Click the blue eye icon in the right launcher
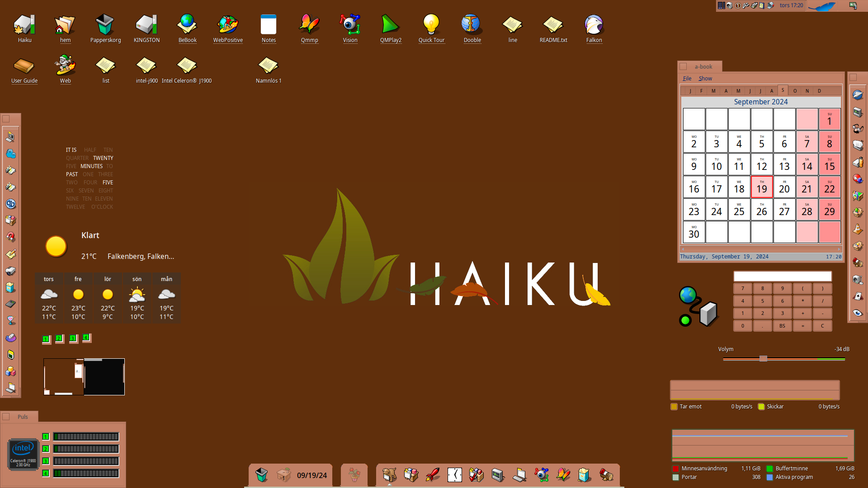The width and height of the screenshot is (868, 488). [x=858, y=313]
